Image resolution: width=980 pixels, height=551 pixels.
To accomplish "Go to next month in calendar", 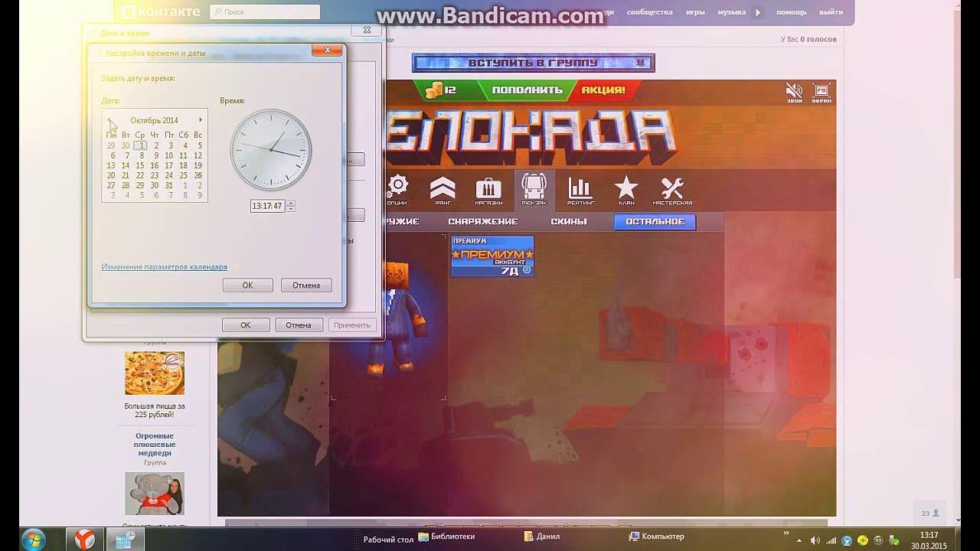I will click(201, 120).
